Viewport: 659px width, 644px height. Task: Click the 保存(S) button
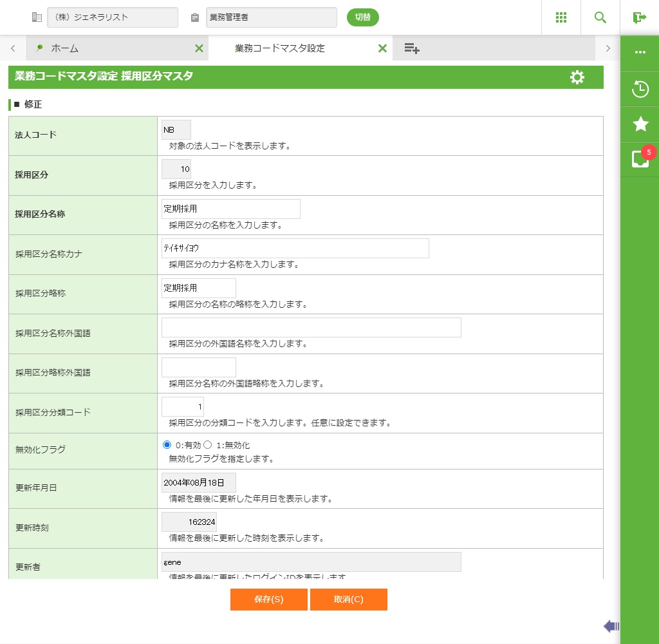[268, 600]
